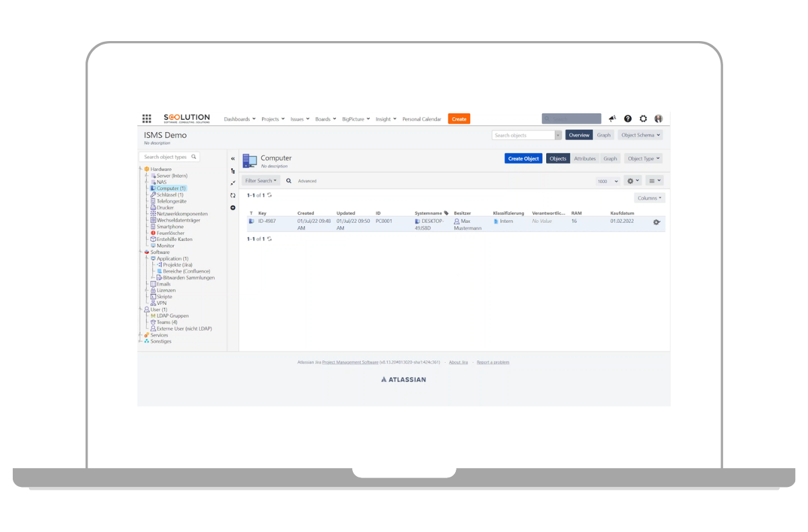Open the row actions gear for ID-4987

pyautogui.click(x=656, y=222)
